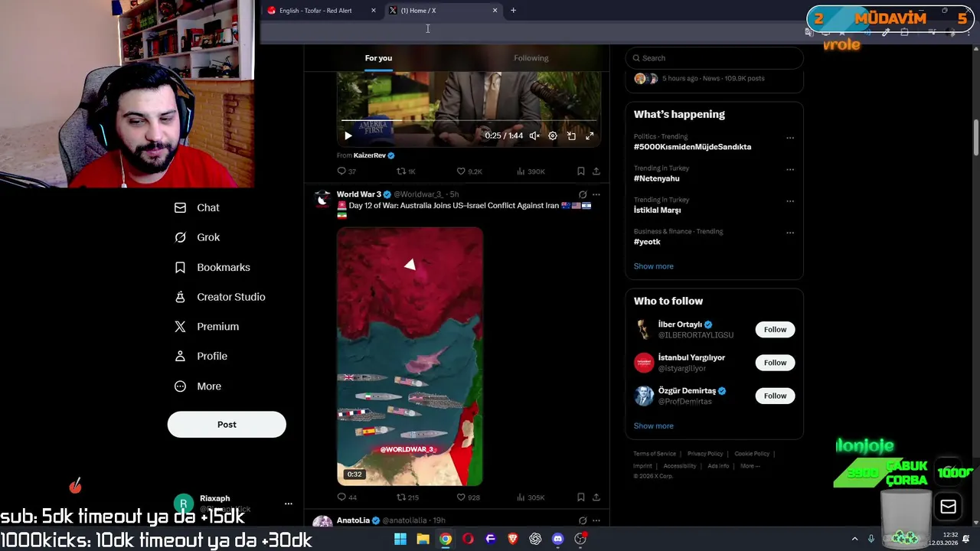Open Riaxaph account switcher dots
980x551 pixels.
point(289,504)
